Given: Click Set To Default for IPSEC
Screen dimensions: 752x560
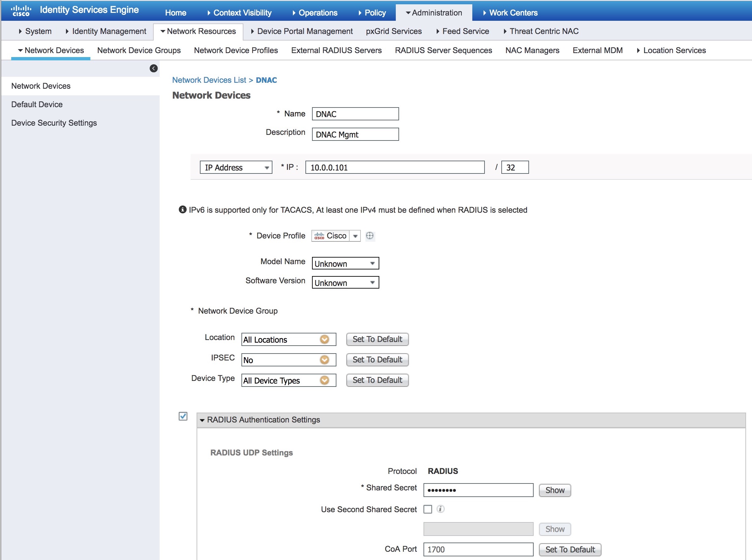Looking at the screenshot, I should tap(377, 360).
